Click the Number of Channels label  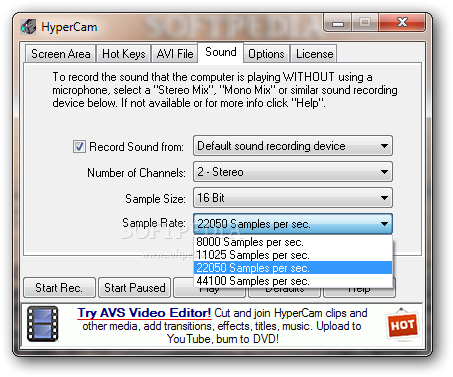[x=136, y=173]
